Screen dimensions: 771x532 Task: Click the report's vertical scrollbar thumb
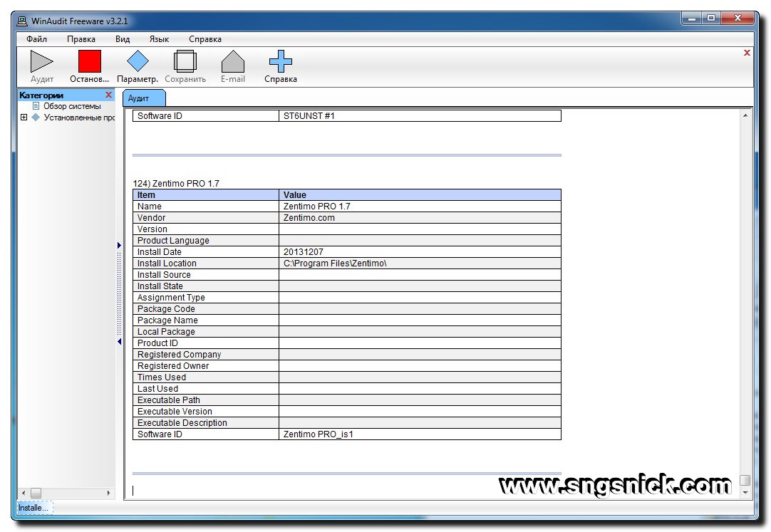point(745,480)
